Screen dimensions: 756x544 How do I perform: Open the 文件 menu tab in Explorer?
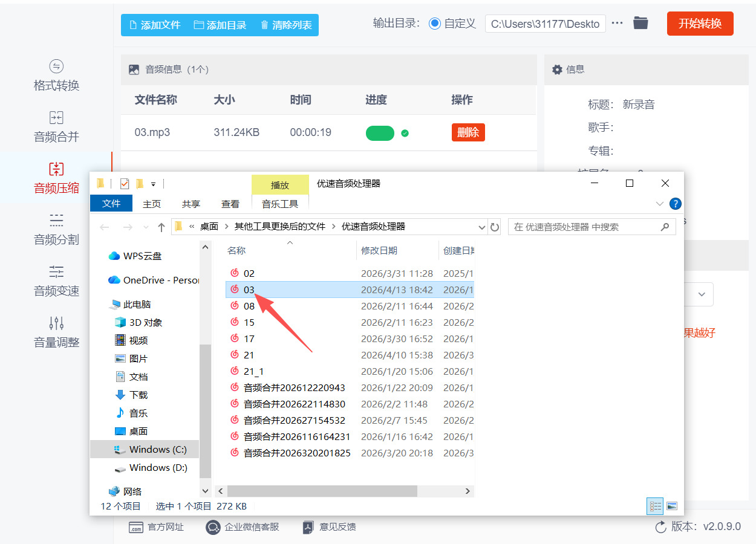111,204
